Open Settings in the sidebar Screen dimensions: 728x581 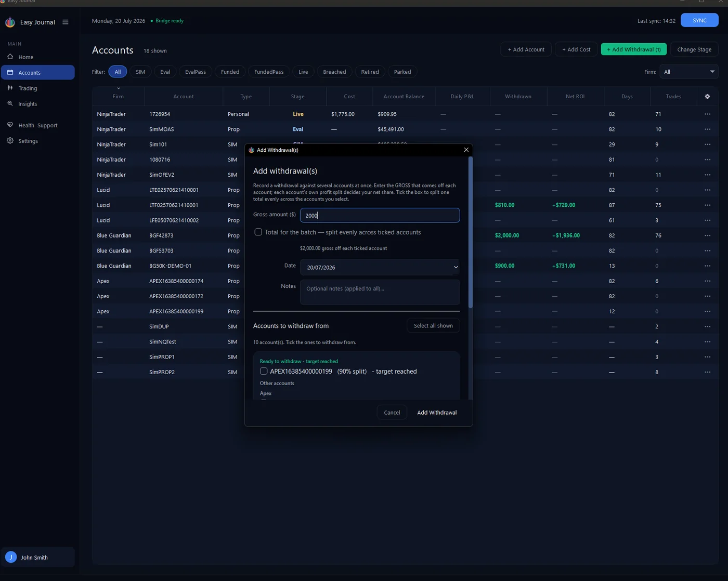pyautogui.click(x=37, y=141)
